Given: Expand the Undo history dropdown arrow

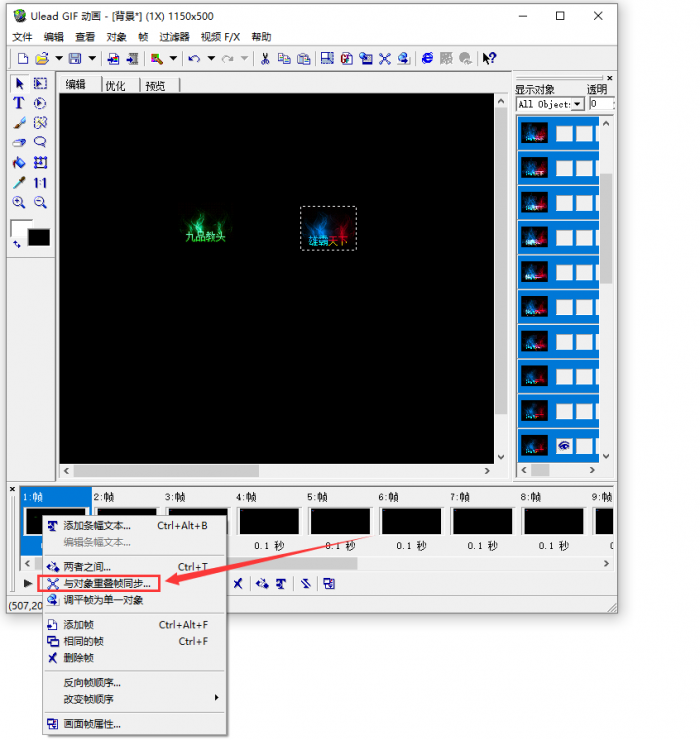Looking at the screenshot, I should pyautogui.click(x=210, y=59).
